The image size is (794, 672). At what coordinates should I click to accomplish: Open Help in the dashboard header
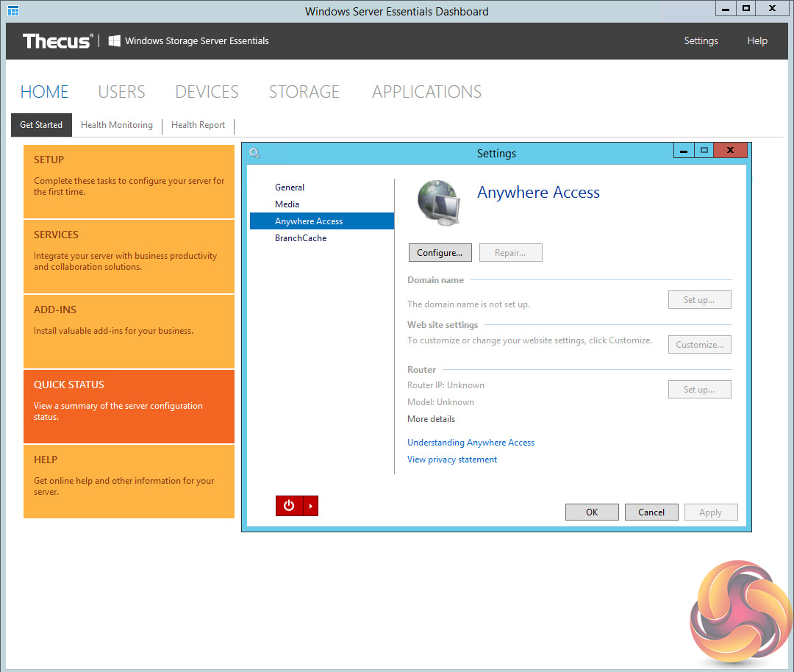click(x=757, y=40)
